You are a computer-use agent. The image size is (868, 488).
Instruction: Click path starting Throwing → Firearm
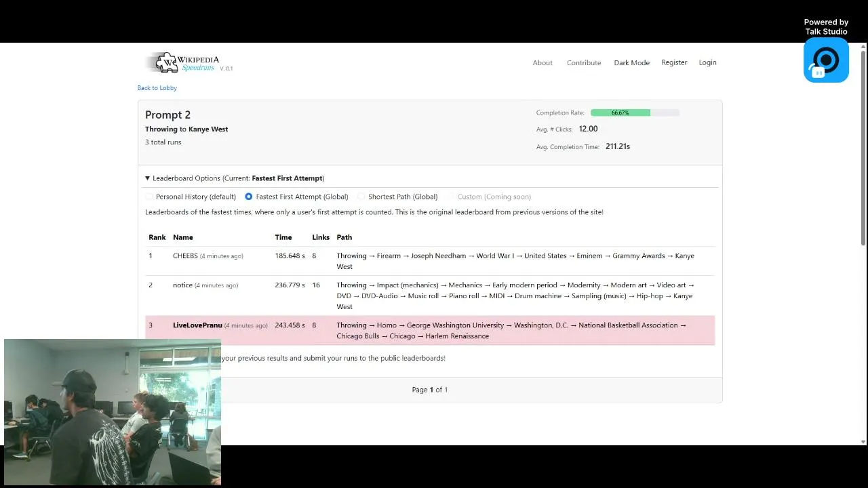pos(515,261)
